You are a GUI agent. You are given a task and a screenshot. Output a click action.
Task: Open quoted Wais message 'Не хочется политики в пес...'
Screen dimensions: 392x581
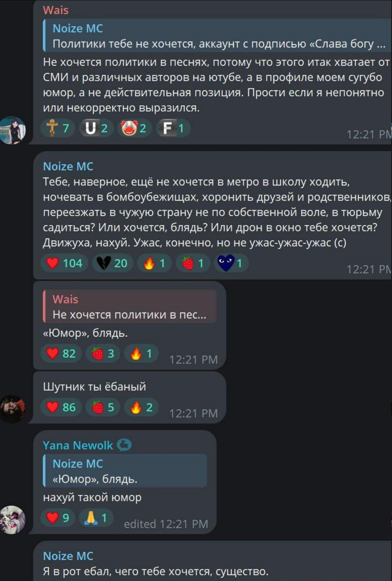pos(130,306)
